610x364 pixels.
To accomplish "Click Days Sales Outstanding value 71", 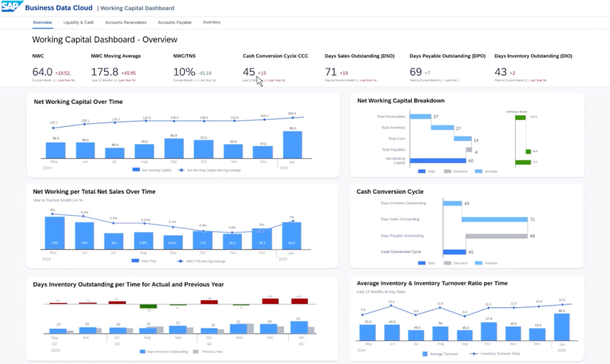I will [331, 72].
